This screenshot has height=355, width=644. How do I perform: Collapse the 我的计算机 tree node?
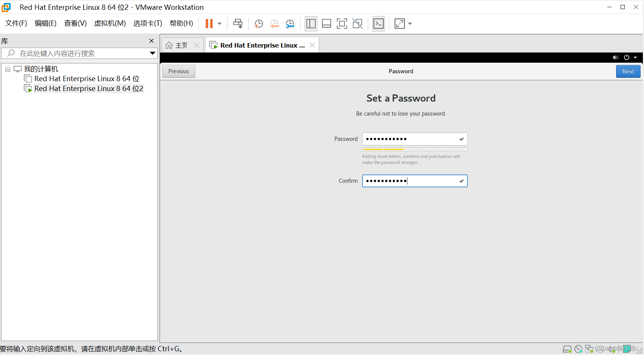pyautogui.click(x=8, y=69)
